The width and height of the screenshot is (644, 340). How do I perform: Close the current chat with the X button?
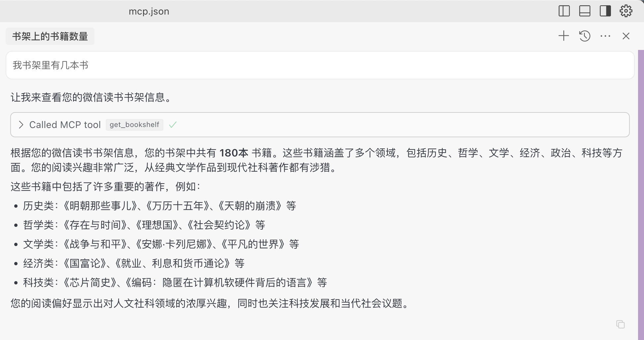coord(626,36)
